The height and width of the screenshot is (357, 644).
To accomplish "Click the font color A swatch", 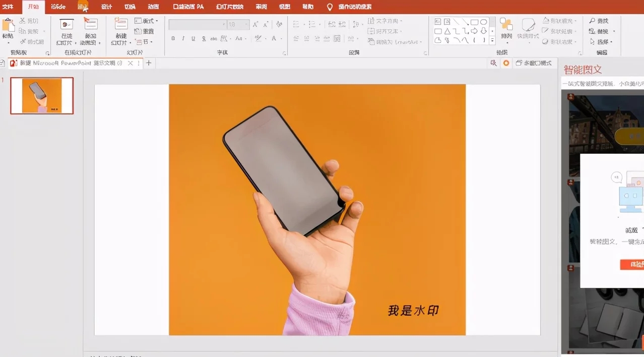I will (274, 38).
